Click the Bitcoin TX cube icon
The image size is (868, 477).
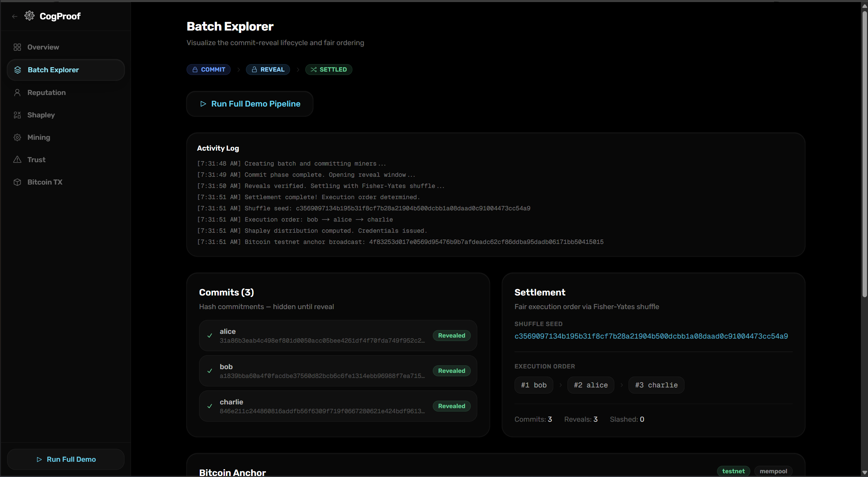pyautogui.click(x=17, y=182)
